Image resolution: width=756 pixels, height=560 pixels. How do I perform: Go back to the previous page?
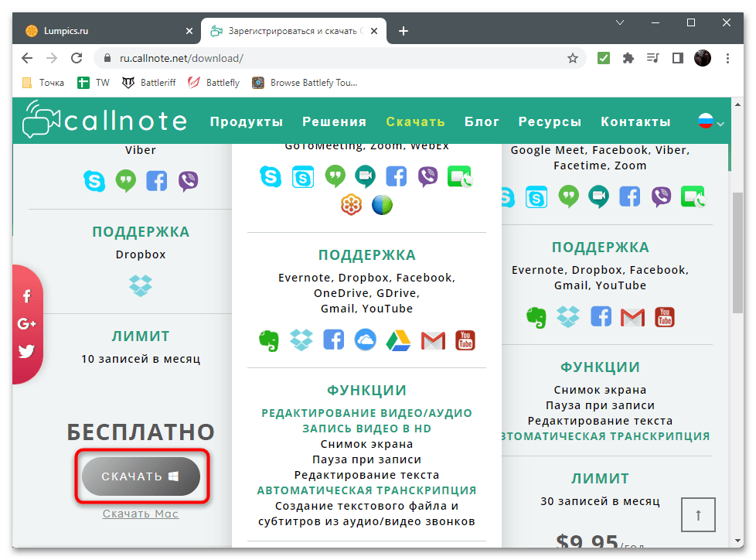click(27, 58)
